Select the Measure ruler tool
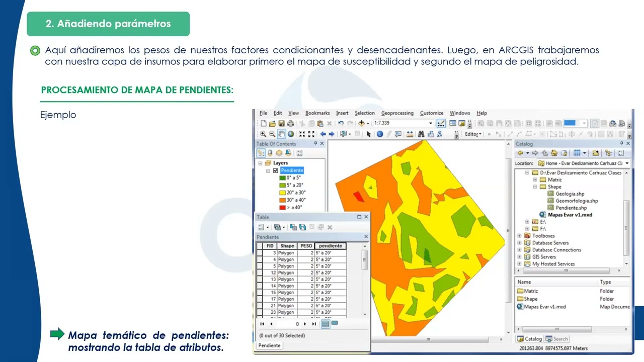The width and height of the screenshot is (644, 362). pyautogui.click(x=410, y=134)
